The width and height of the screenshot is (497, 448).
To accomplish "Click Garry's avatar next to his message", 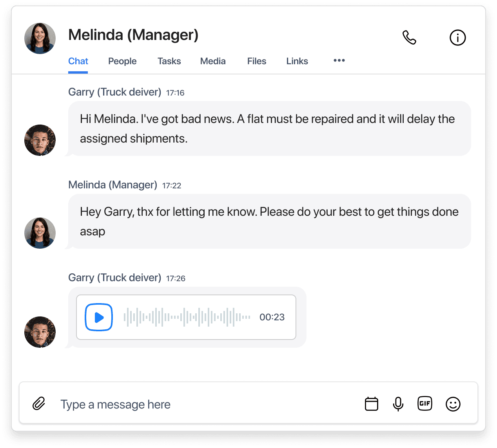I will tap(40, 140).
